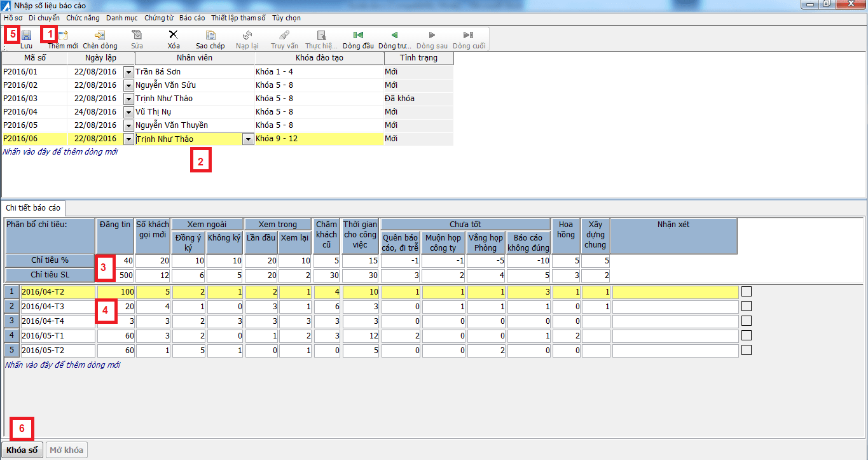Click the Khóa đào tạo column header

pos(320,58)
